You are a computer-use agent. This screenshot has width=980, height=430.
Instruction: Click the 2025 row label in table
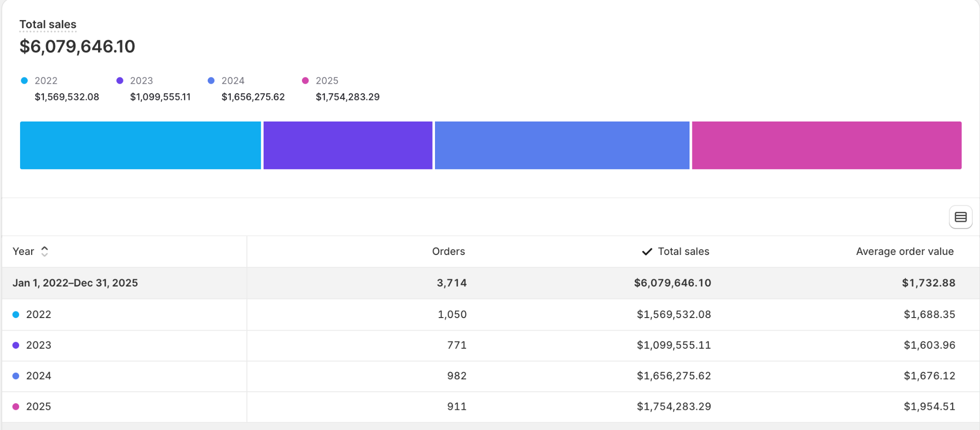tap(39, 407)
